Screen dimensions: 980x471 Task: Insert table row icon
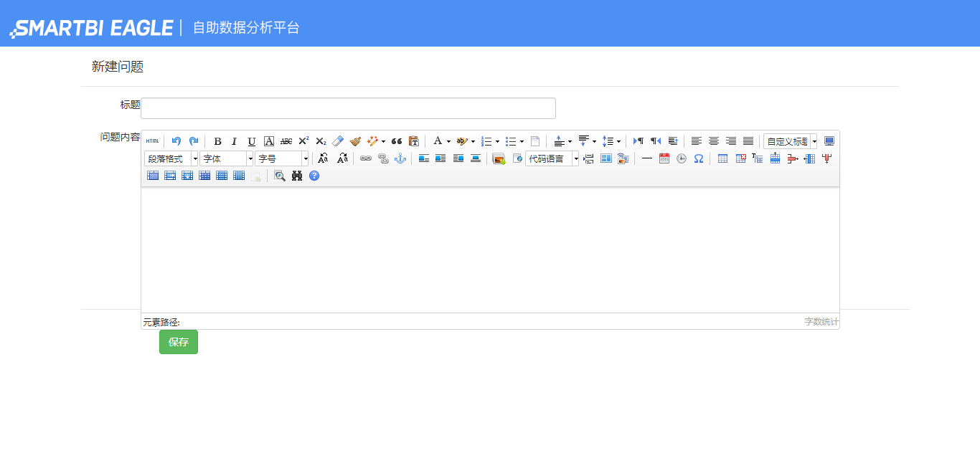point(775,158)
